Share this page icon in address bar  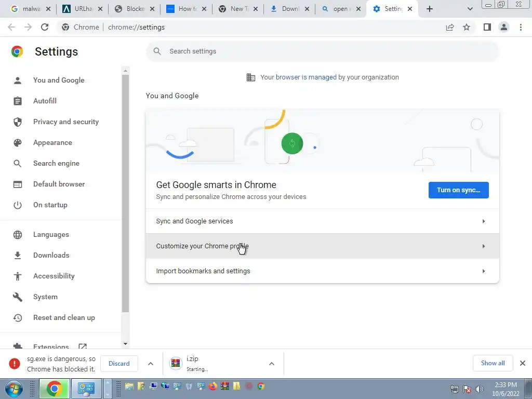coord(450,27)
